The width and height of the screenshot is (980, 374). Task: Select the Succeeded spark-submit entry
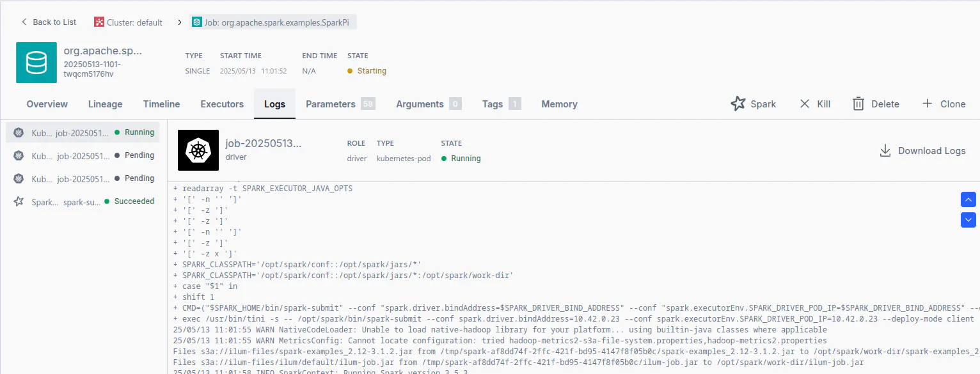[x=83, y=201]
